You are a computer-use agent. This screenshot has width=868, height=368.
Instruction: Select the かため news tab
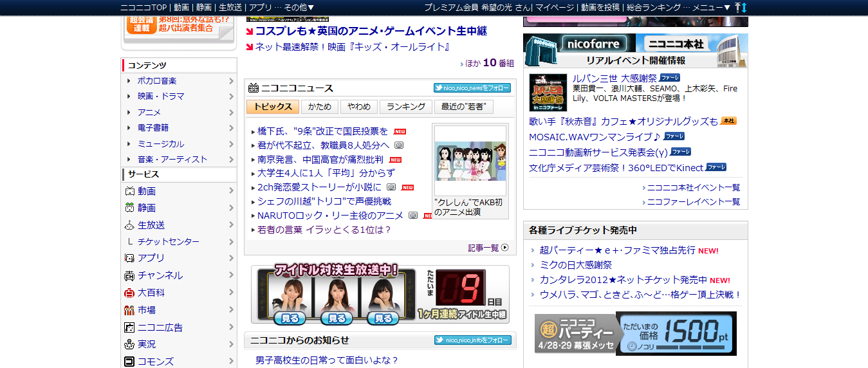click(320, 107)
